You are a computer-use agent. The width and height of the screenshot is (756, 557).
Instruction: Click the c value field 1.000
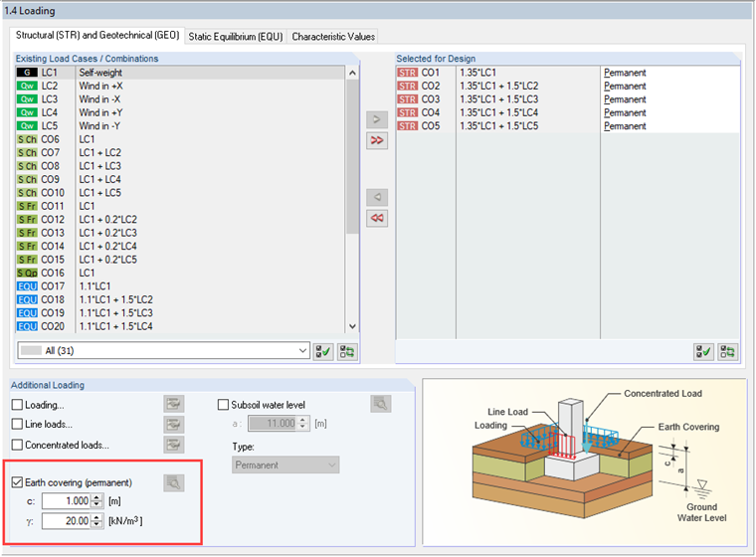[67, 501]
